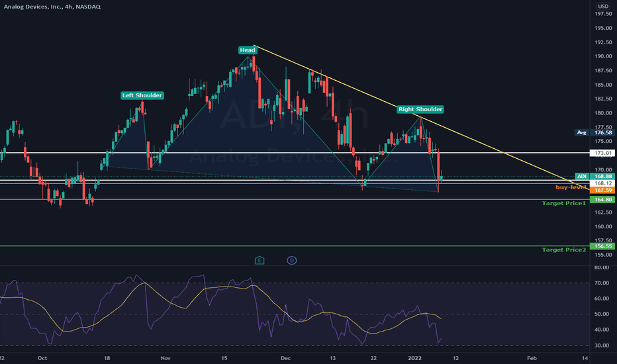Select the 'buy-level' text annotation
The image size is (617, 364).
(571, 187)
